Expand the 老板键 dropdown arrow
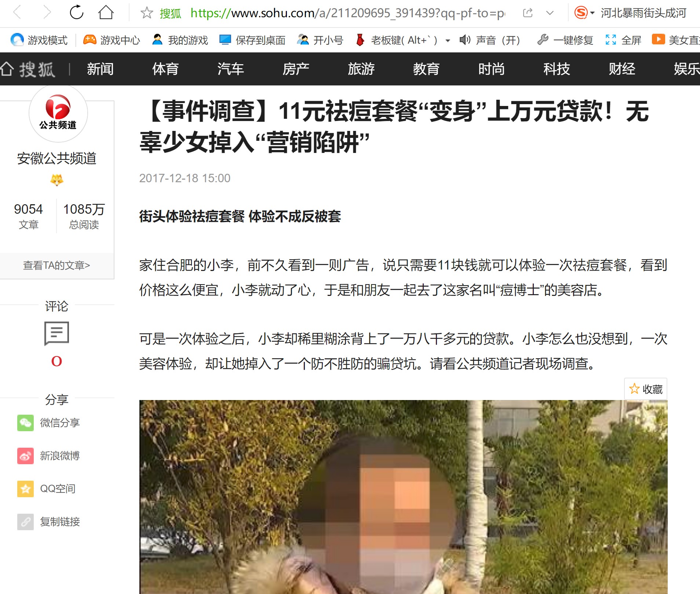This screenshot has height=594, width=700. [448, 40]
